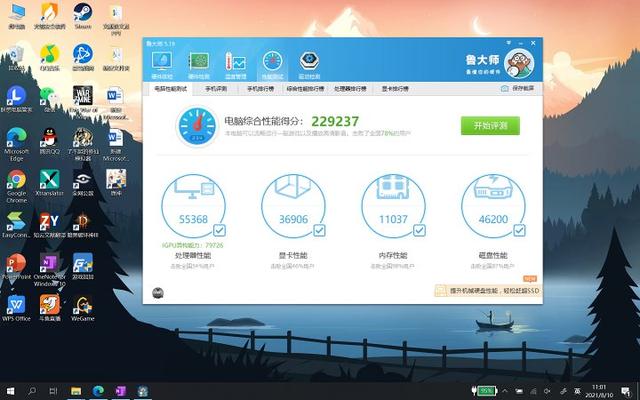Click the taskbar search magnifier
Screen dimensions: 640x400
click(32, 391)
